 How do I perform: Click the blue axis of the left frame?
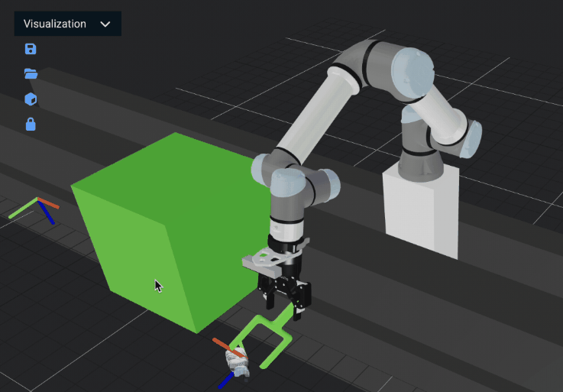(47, 215)
